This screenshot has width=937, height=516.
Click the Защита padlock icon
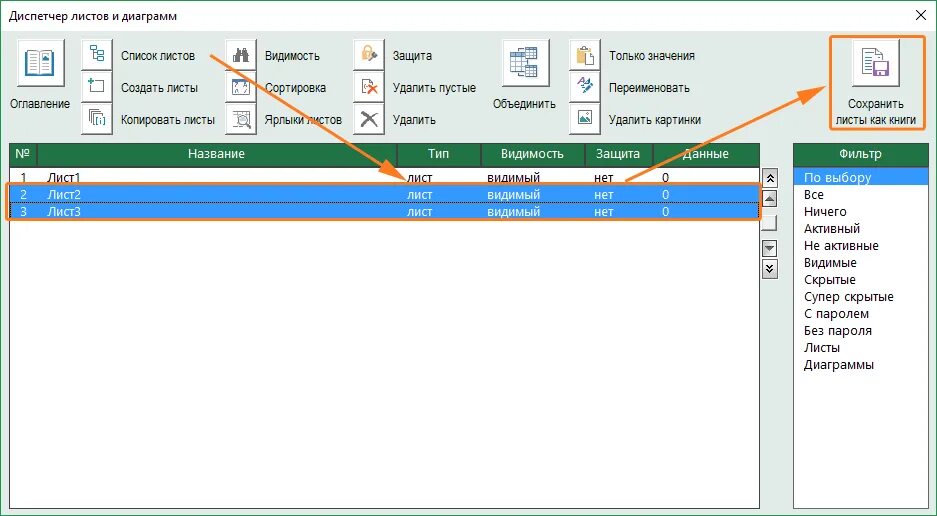369,54
